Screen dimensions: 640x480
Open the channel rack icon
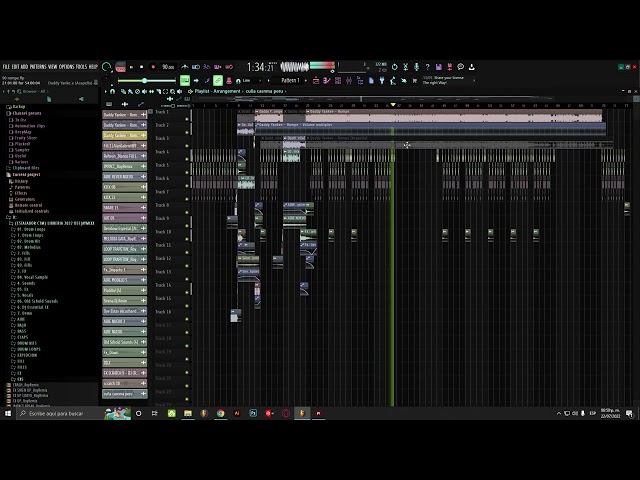338,80
